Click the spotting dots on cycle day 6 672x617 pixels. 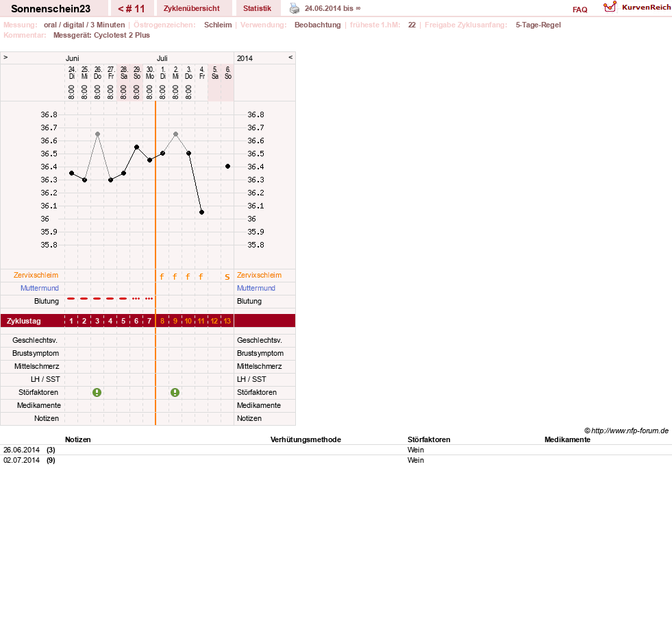tap(136, 298)
